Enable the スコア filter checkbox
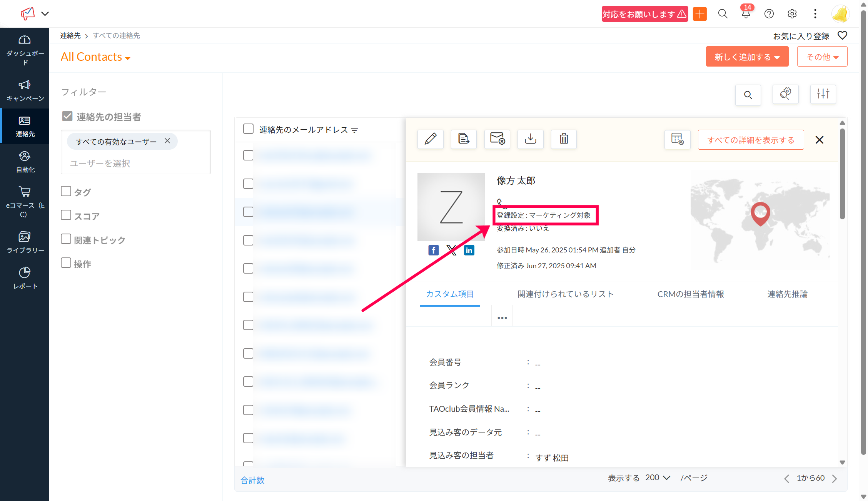This screenshot has height=501, width=868. pos(66,215)
